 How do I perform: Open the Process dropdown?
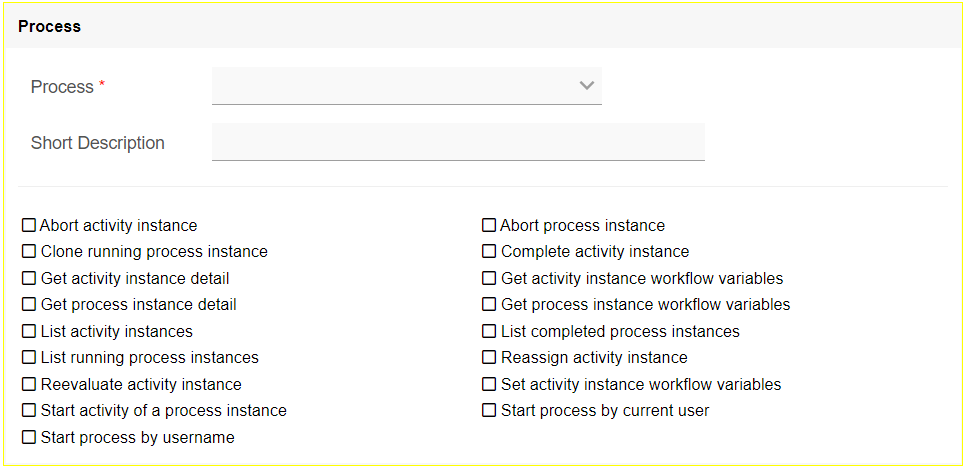tap(406, 86)
